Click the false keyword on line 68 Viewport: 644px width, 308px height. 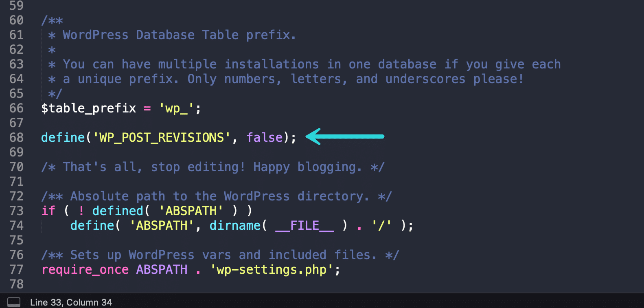(x=265, y=138)
